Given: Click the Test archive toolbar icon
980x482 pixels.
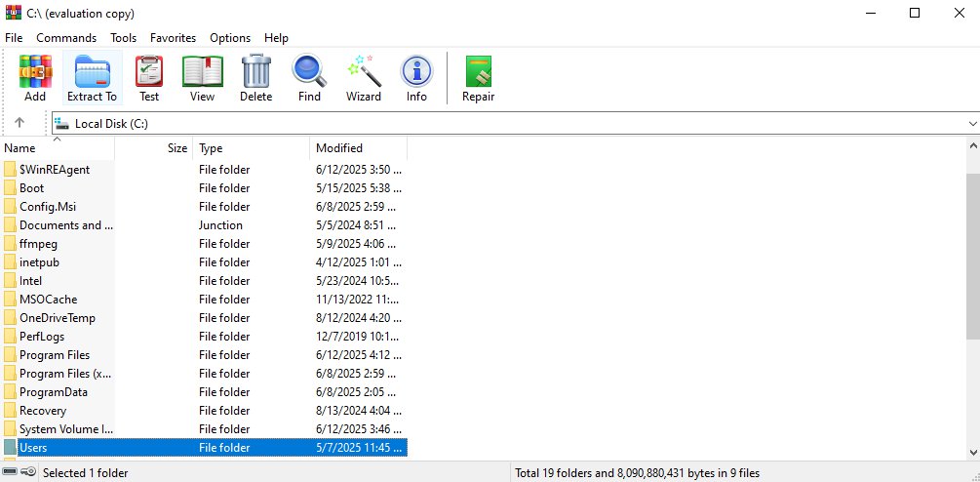Looking at the screenshot, I should (149, 71).
